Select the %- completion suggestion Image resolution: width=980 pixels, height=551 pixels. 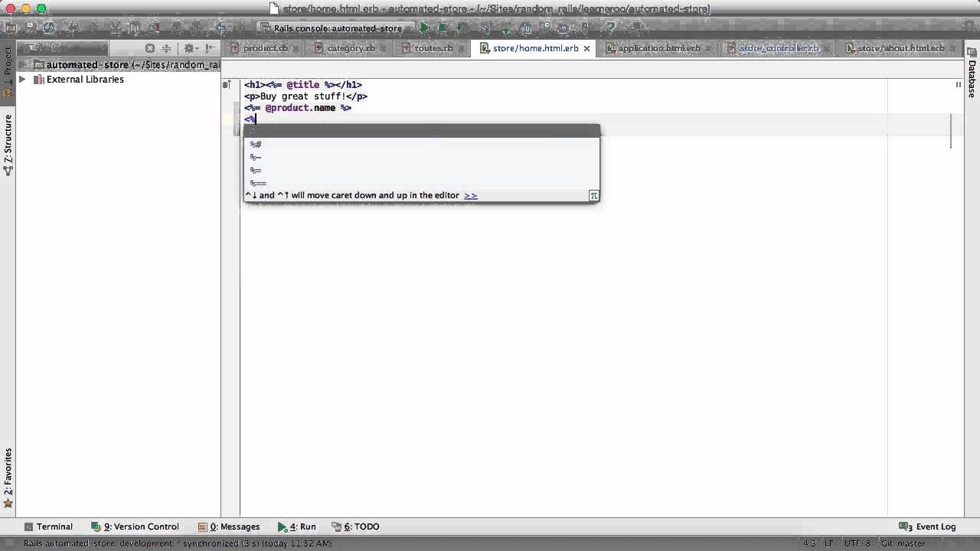[x=421, y=157]
